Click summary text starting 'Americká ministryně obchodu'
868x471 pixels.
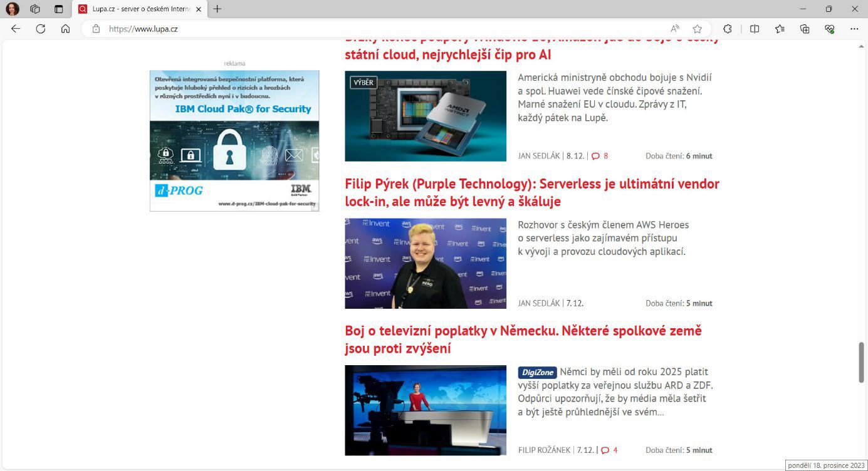(x=615, y=98)
